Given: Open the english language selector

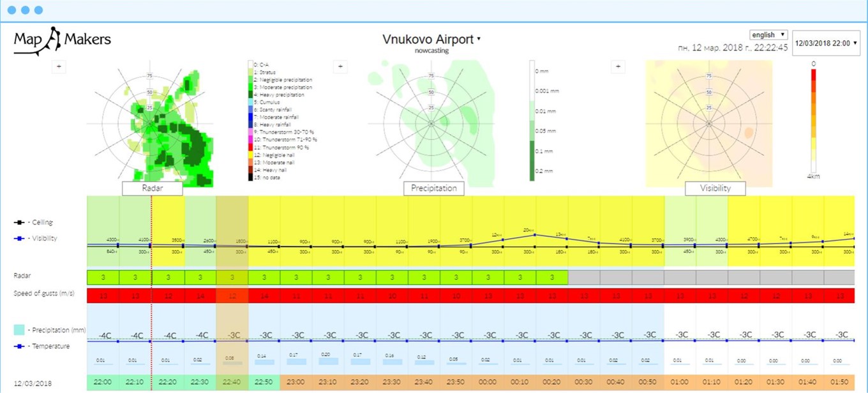Looking at the screenshot, I should point(768,35).
